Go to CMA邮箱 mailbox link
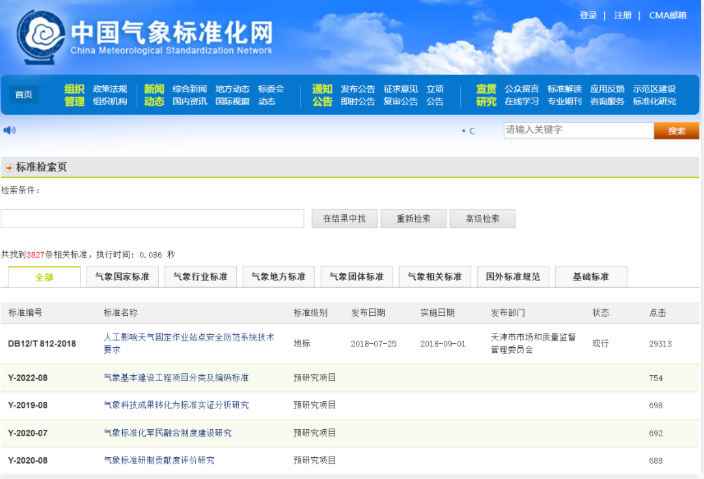Screen dimensions: 704x479 tap(667, 15)
